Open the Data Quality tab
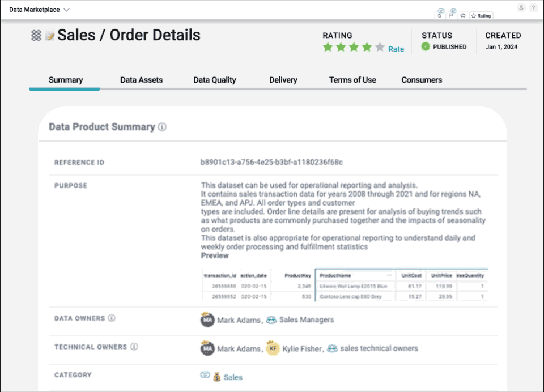544x392 pixels. pyautogui.click(x=214, y=80)
